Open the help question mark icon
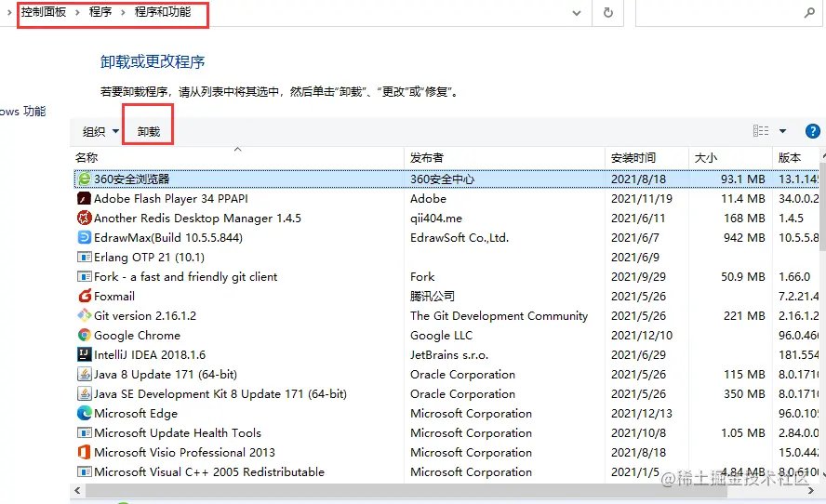Viewport: 826px width, 504px height. [812, 131]
